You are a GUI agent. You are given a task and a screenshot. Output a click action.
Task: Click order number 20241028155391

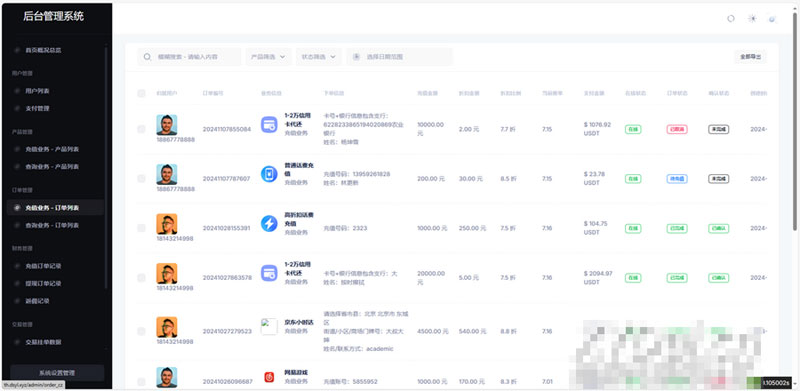[x=227, y=228]
